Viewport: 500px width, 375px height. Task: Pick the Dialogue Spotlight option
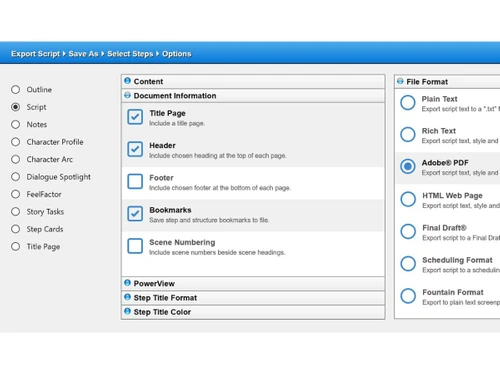coord(15,177)
